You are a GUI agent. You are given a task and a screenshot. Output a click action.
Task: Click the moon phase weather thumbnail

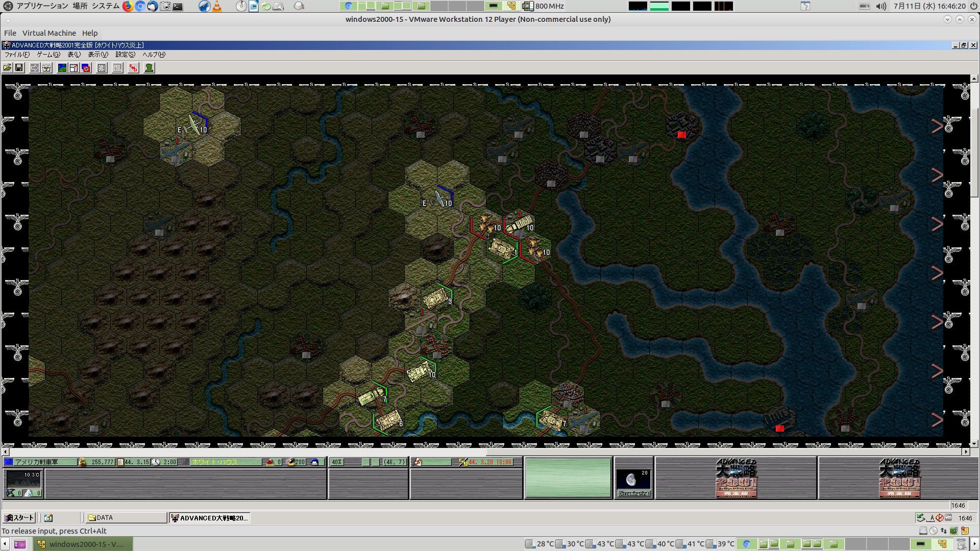(x=633, y=480)
